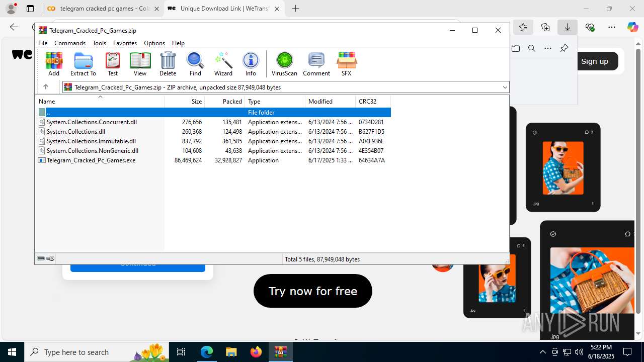The image size is (644, 362).
Task: Open more options in downloads panel
Action: 548,48
